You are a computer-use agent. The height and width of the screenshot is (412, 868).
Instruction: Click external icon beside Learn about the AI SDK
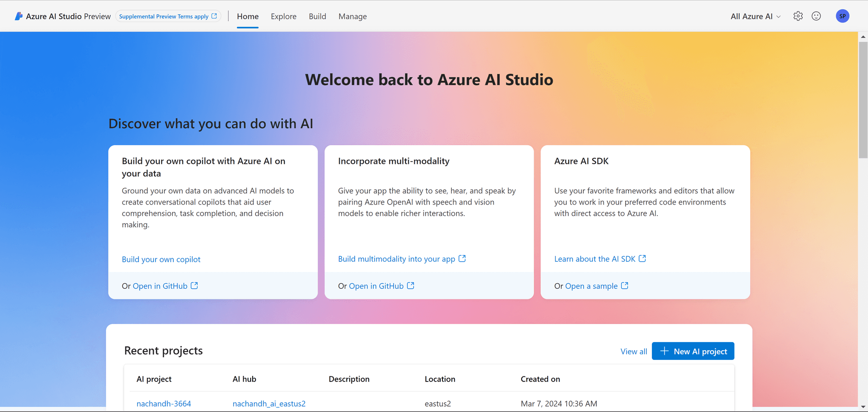tap(643, 258)
